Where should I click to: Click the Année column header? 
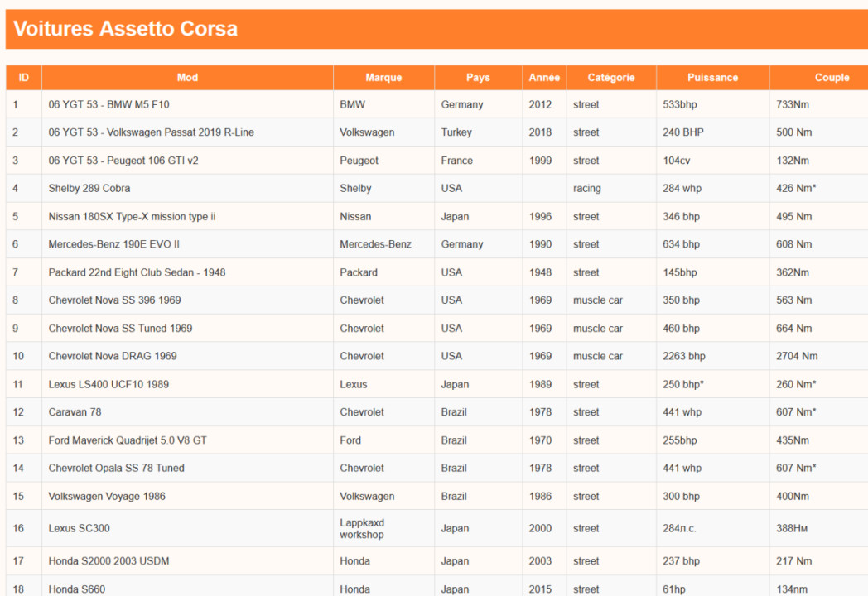544,78
